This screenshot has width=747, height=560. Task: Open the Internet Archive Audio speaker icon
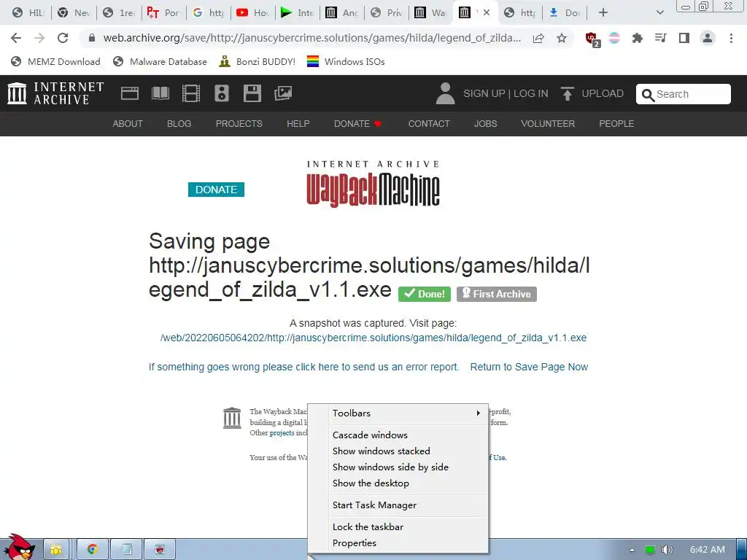(x=222, y=93)
